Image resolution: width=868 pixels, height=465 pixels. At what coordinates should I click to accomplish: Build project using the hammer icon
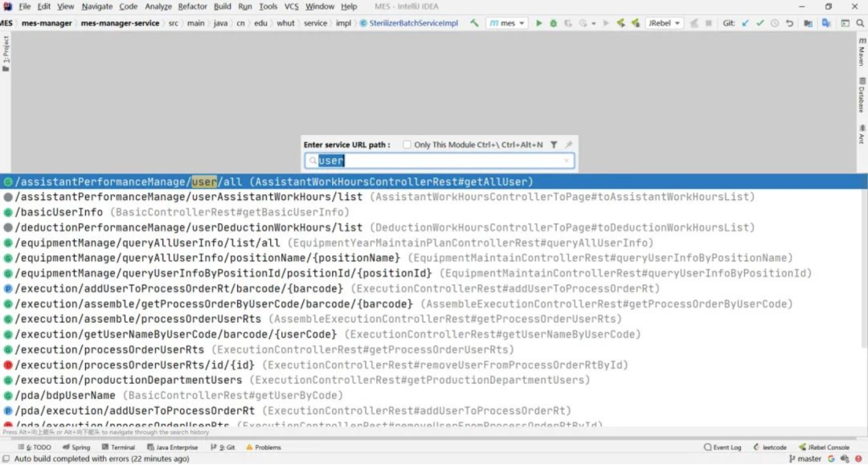coord(474,23)
